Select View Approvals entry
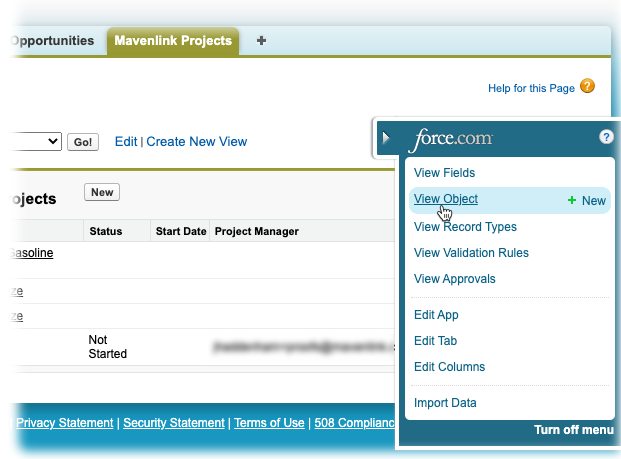Screen dimensions: 621x459 pos(455,279)
